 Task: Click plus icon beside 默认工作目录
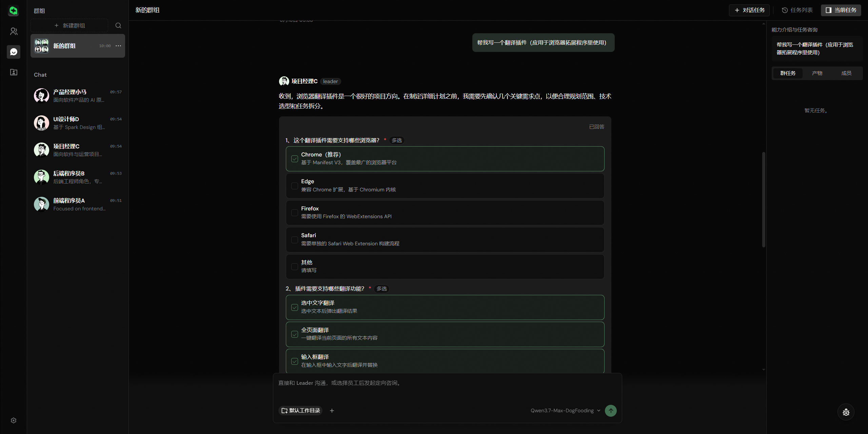(x=332, y=411)
